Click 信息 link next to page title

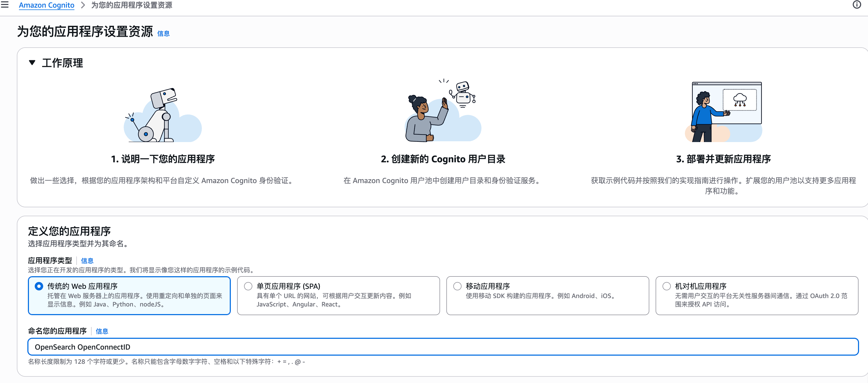point(163,34)
